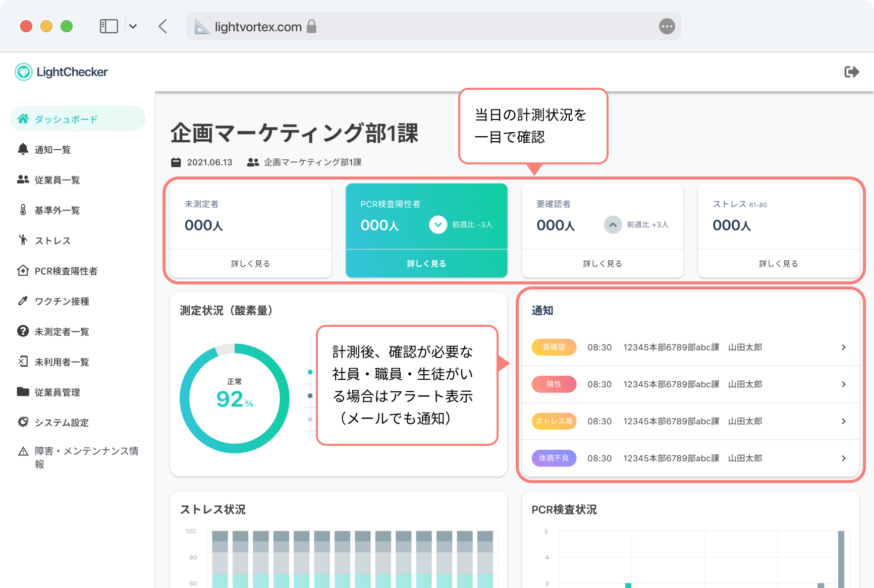Click the site settings icon beside lightvortex.com

tap(202, 27)
